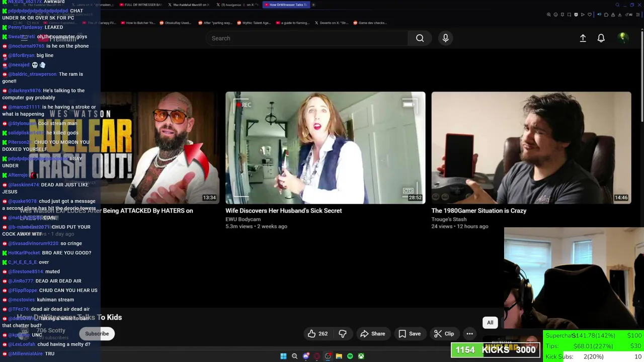Viewport: 644px width, 362px height.
Task: Open 'Wife Discovers Her Husband's Sick Secret' thumbnail
Action: tap(325, 148)
